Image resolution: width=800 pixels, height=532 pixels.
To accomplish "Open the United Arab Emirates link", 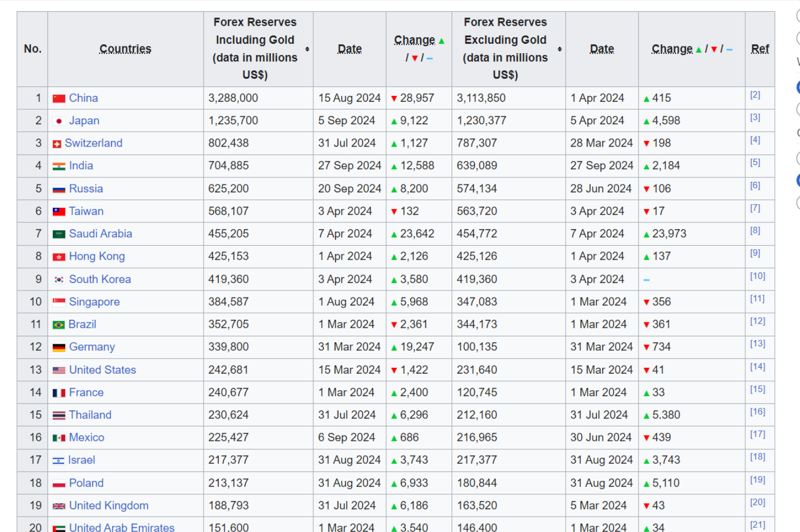I will (122, 527).
